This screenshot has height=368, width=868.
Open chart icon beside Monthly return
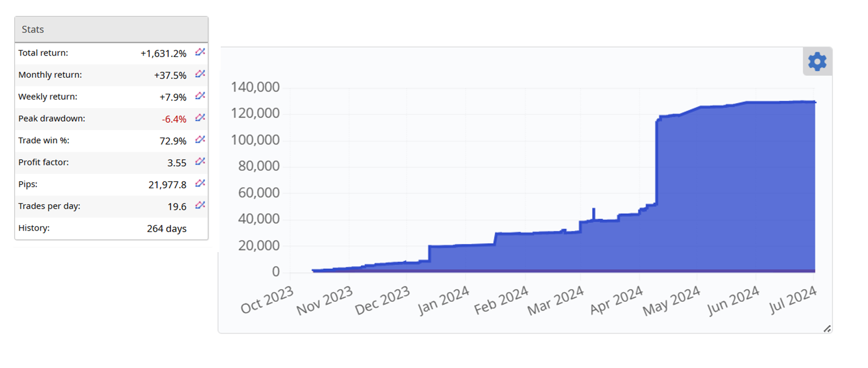click(200, 74)
